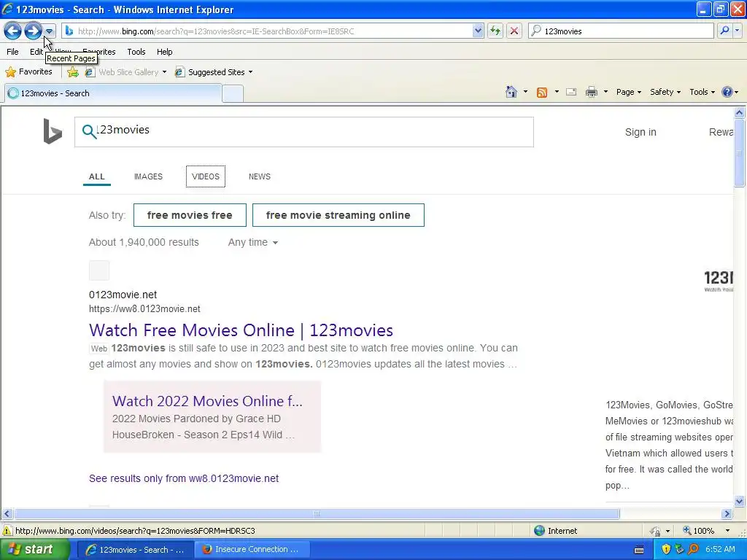This screenshot has width=747, height=560.
Task: Click the Read Mail icon
Action: coord(571,92)
